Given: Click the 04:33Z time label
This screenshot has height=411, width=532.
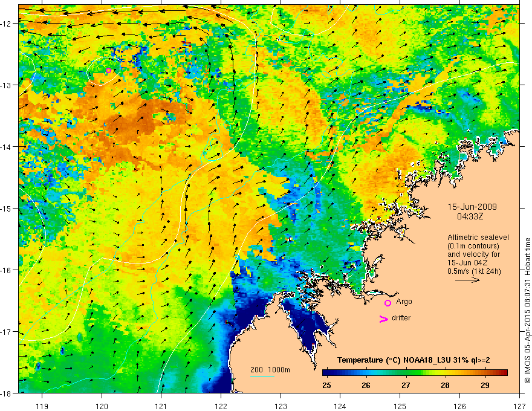Looking at the screenshot, I should [x=470, y=216].
